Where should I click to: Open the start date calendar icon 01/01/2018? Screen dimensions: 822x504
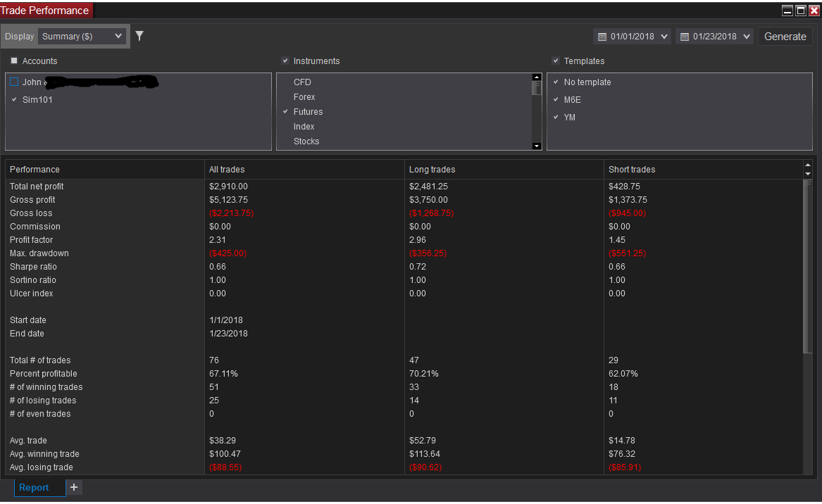tap(602, 37)
